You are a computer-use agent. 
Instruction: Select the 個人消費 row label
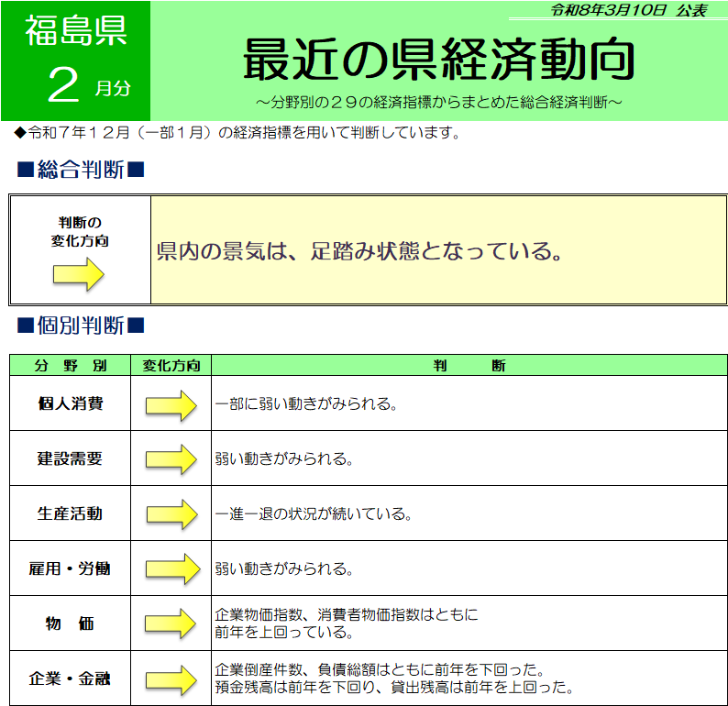71,404
